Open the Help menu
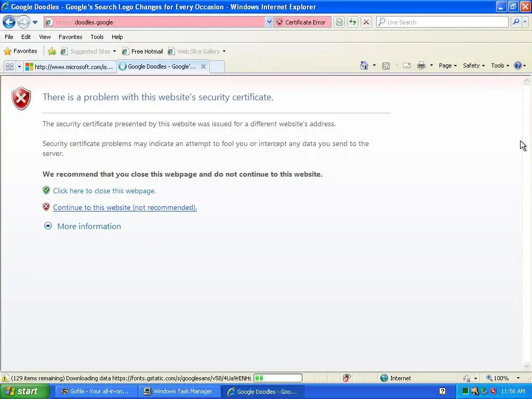Image resolution: width=532 pixels, height=399 pixels. pos(117,37)
